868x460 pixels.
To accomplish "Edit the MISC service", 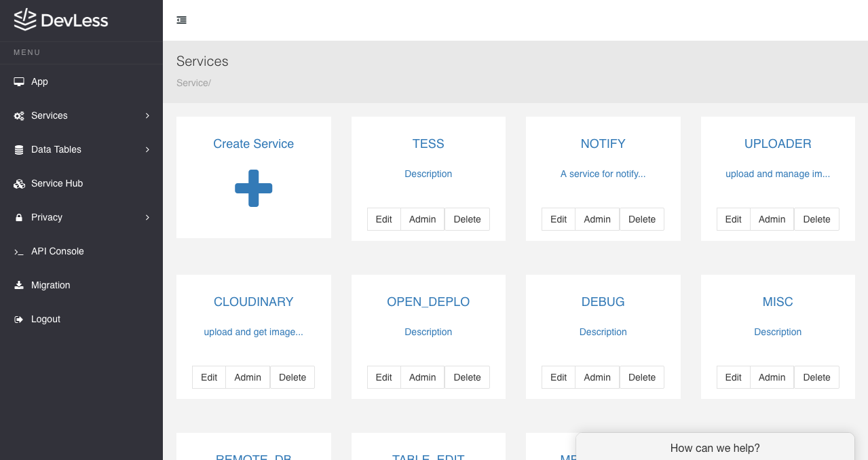I will (x=734, y=377).
